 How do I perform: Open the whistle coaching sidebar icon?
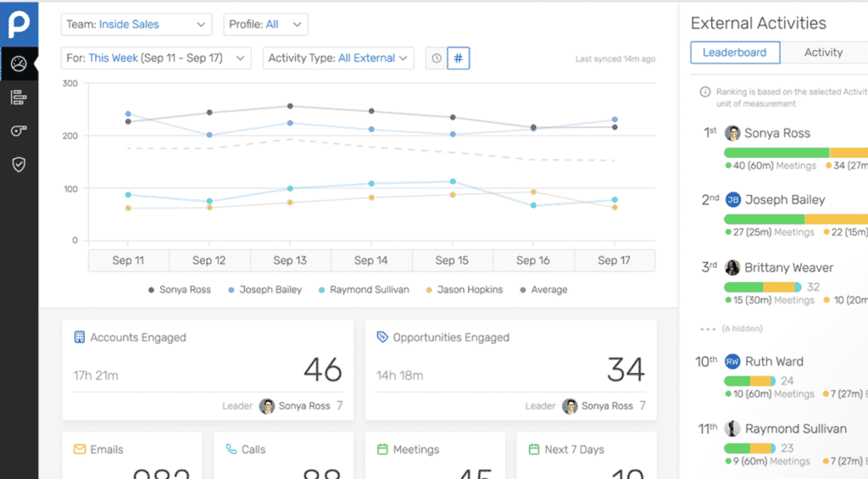coord(19,131)
